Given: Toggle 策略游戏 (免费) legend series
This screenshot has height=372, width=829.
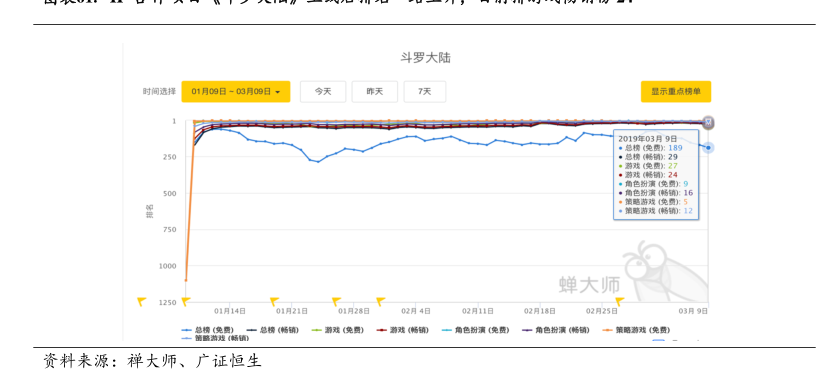Looking at the screenshot, I should pos(635,330).
